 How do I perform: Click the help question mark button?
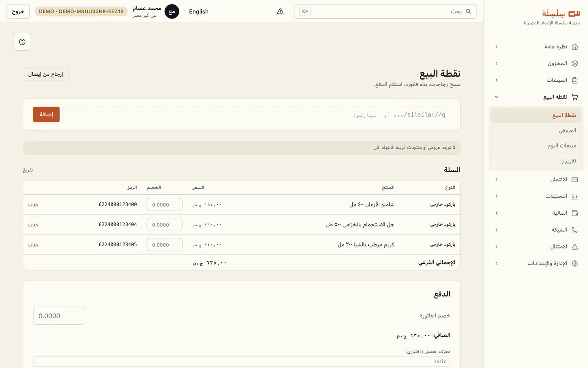22,42
